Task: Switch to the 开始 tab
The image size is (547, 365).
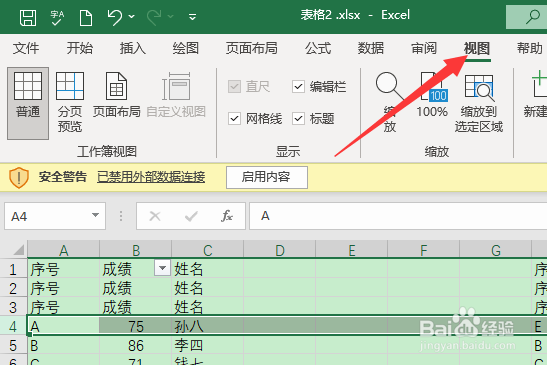Action: pyautogui.click(x=80, y=48)
